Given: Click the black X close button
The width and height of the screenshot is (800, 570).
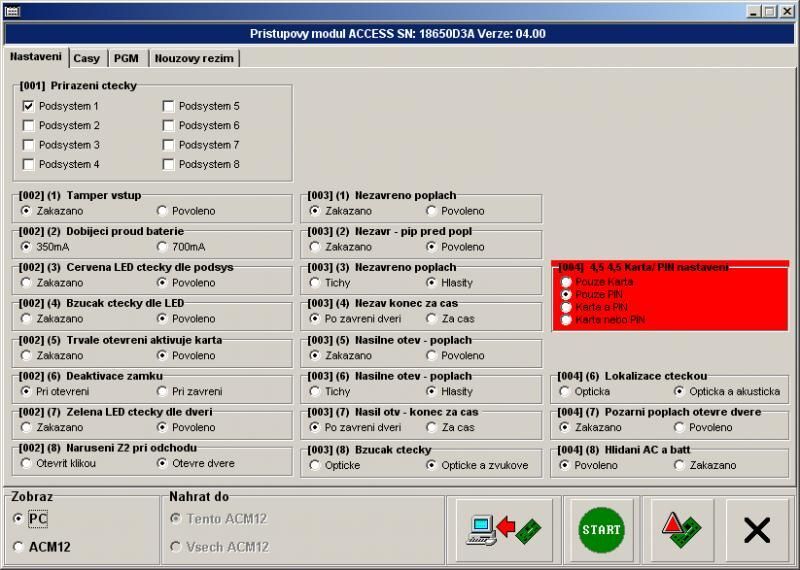Looking at the screenshot, I should pos(757,529).
